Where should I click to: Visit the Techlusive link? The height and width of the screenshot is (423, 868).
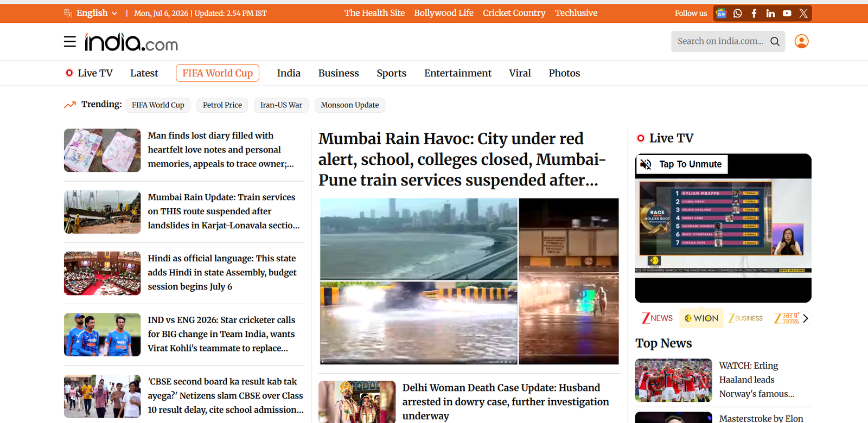(576, 13)
